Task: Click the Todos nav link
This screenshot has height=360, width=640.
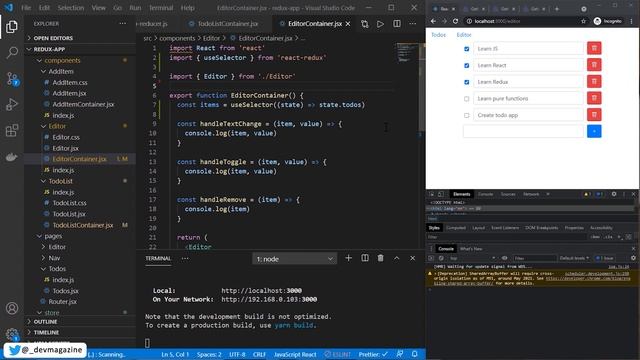Action: click(x=438, y=35)
